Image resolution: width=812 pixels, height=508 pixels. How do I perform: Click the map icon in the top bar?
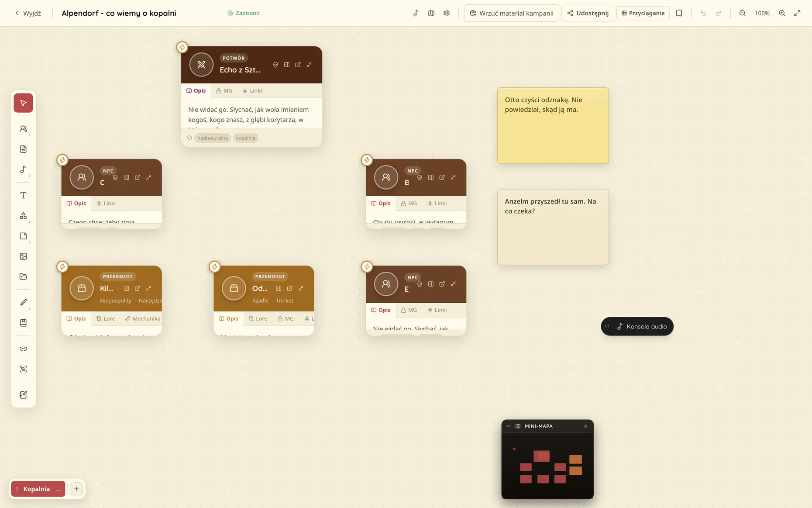pos(431,13)
